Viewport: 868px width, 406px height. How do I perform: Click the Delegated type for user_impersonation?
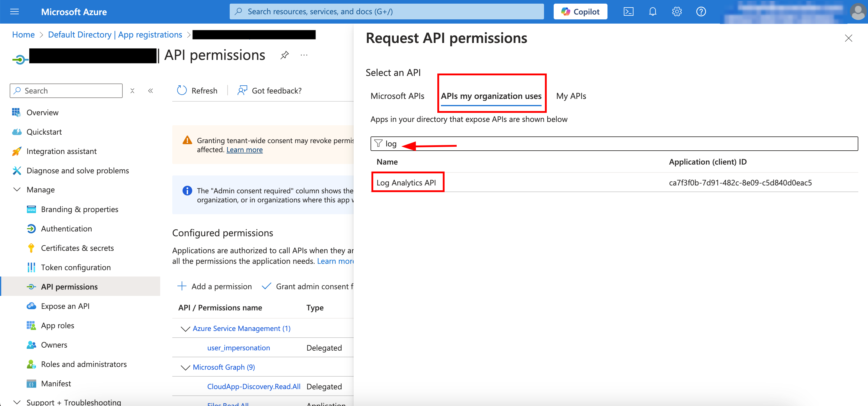coord(324,348)
